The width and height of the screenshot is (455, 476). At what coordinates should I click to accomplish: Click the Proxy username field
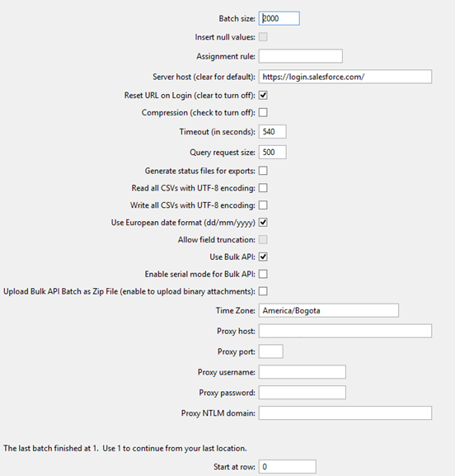[303, 372]
